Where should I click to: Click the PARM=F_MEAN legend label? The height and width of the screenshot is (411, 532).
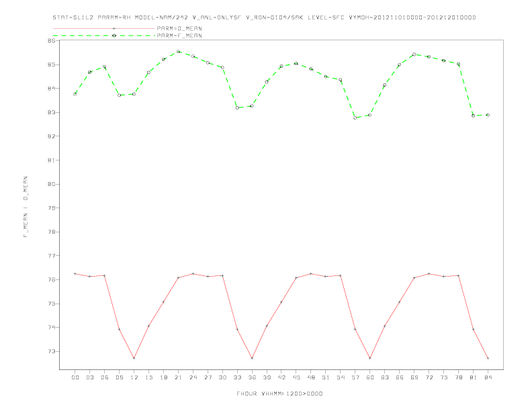(x=179, y=36)
